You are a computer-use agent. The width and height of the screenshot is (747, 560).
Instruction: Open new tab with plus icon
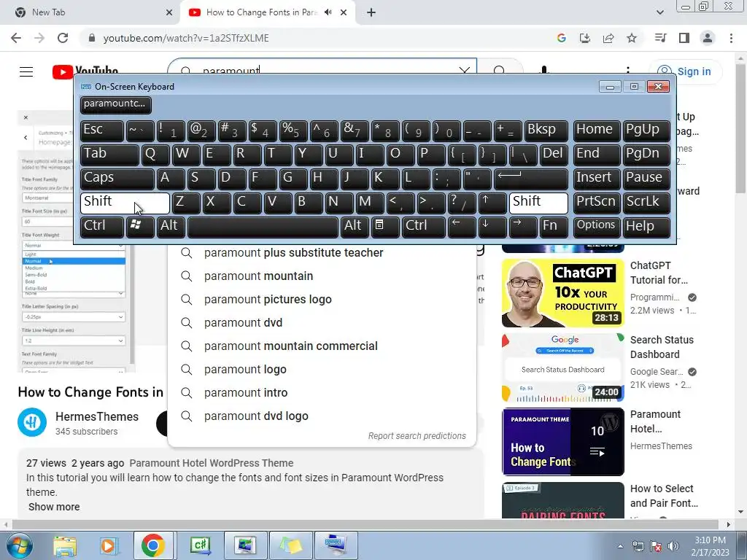coord(371,12)
